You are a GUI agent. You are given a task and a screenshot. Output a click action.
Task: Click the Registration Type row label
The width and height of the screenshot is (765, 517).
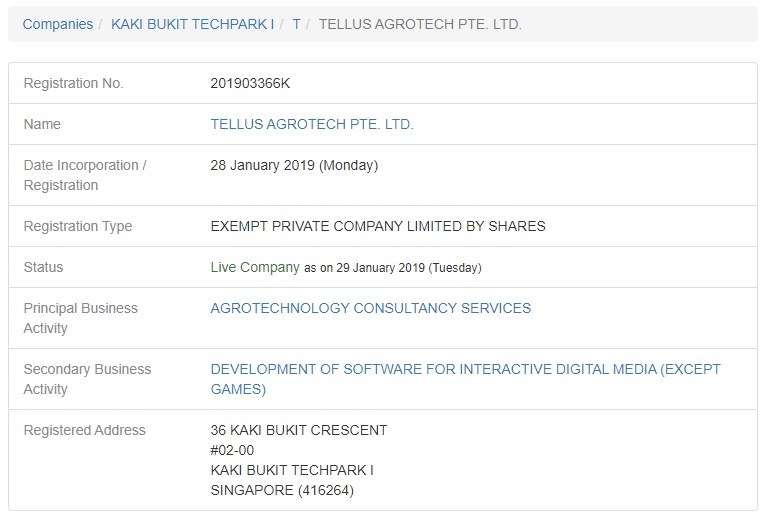tap(78, 226)
